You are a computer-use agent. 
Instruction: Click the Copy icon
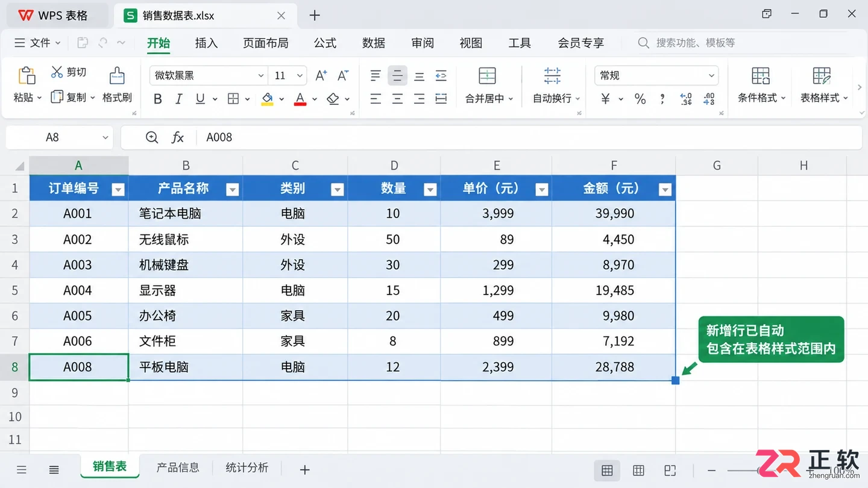coord(57,97)
